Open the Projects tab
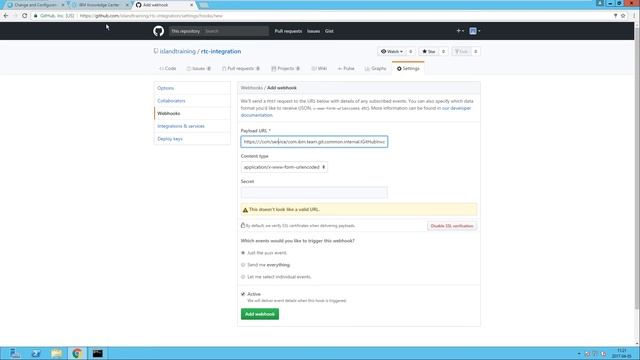Image resolution: width=640 pixels, height=360 pixels. coord(285,69)
